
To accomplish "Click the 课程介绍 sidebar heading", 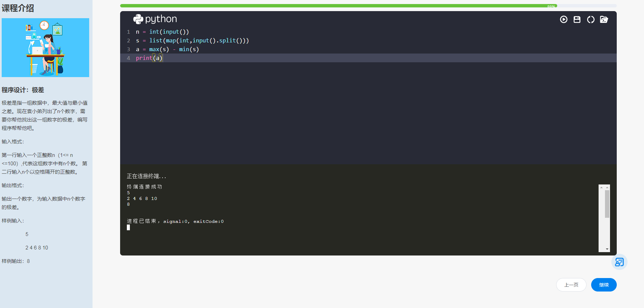I will click(18, 8).
